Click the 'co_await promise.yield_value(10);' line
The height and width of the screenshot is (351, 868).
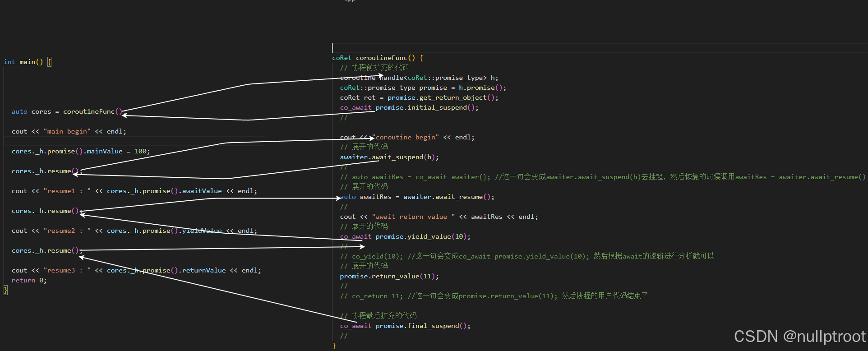(x=405, y=236)
